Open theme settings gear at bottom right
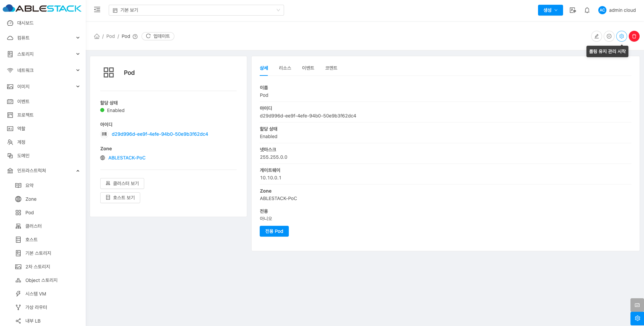 tap(637, 318)
